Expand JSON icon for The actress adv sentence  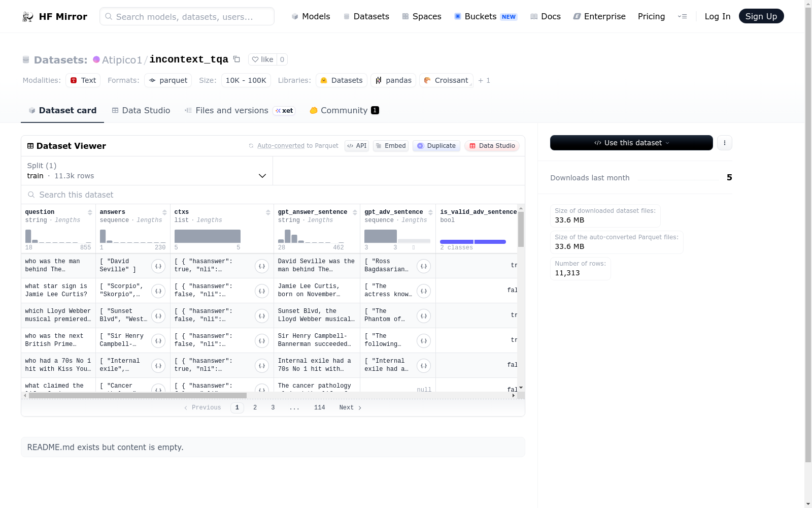[424, 291]
